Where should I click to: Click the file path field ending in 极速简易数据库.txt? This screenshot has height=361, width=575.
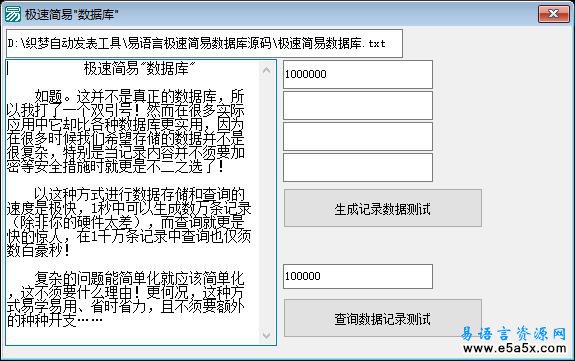click(x=204, y=44)
